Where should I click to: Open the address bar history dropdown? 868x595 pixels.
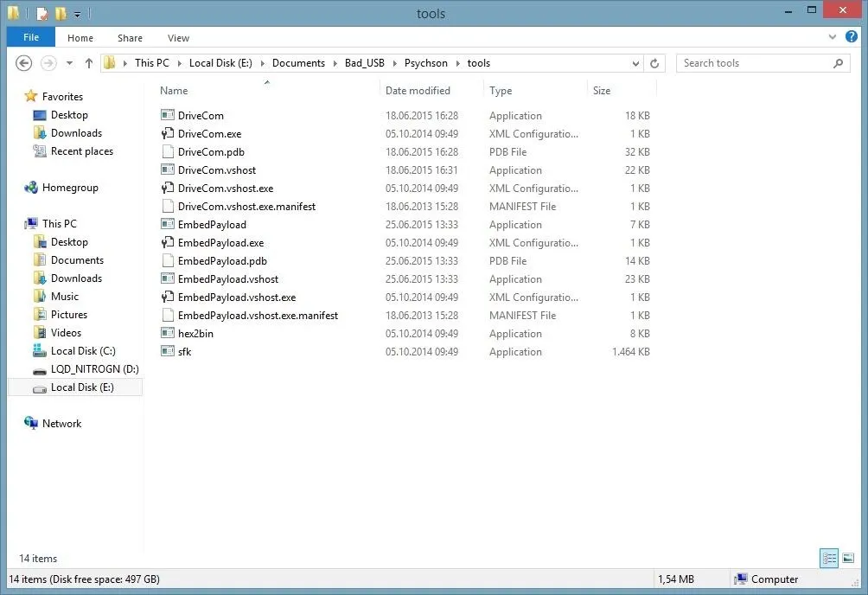635,63
